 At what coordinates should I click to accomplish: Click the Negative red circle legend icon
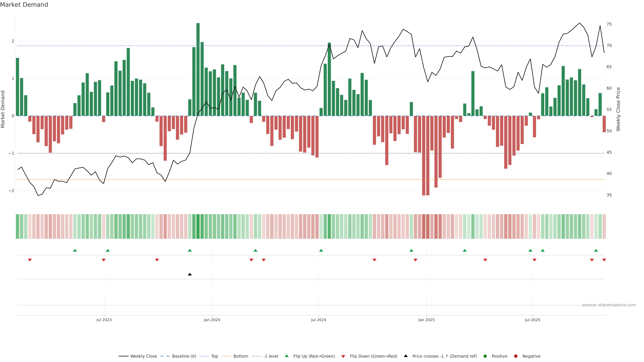tap(516, 356)
